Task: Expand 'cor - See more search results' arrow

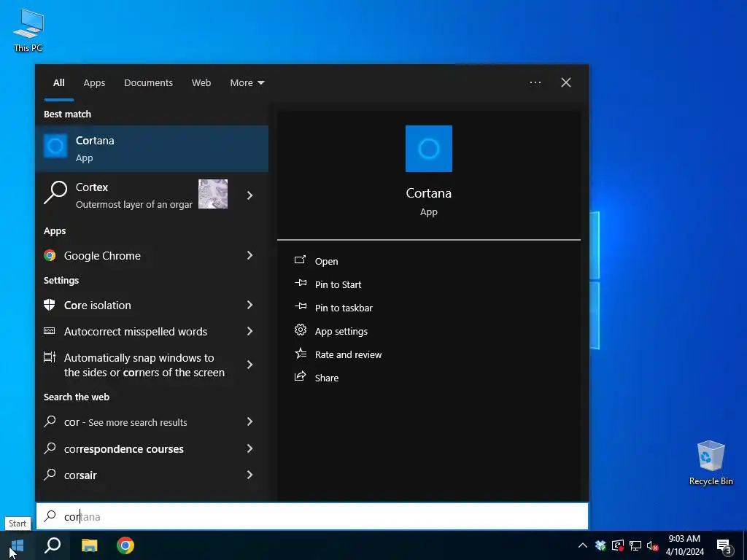Action: pyautogui.click(x=249, y=421)
